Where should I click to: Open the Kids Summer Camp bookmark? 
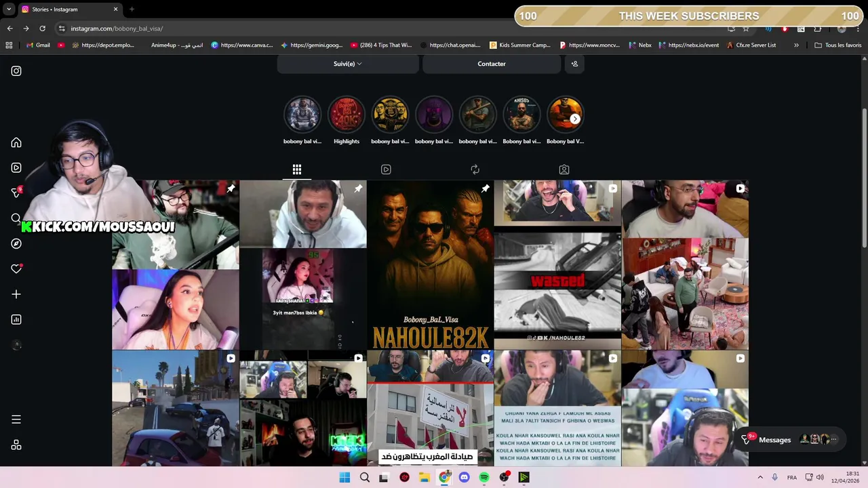click(x=519, y=45)
